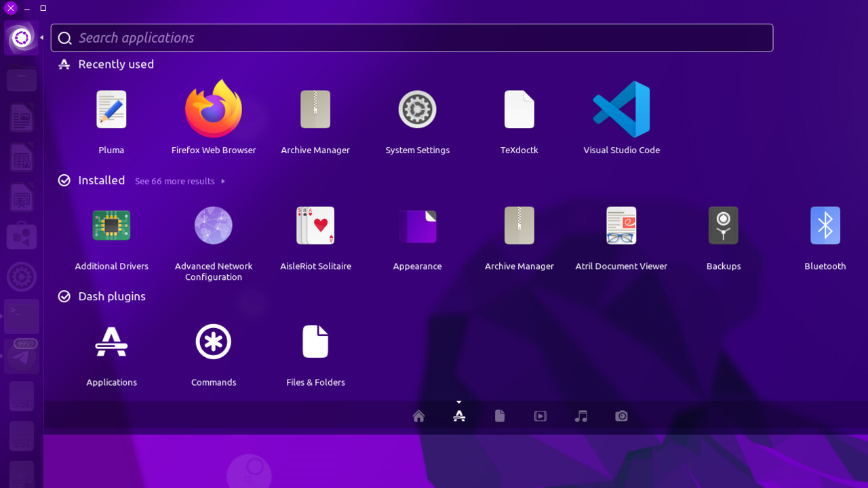The height and width of the screenshot is (488, 868).
Task: Open Pluma text editor from Recently used
Action: click(x=111, y=110)
